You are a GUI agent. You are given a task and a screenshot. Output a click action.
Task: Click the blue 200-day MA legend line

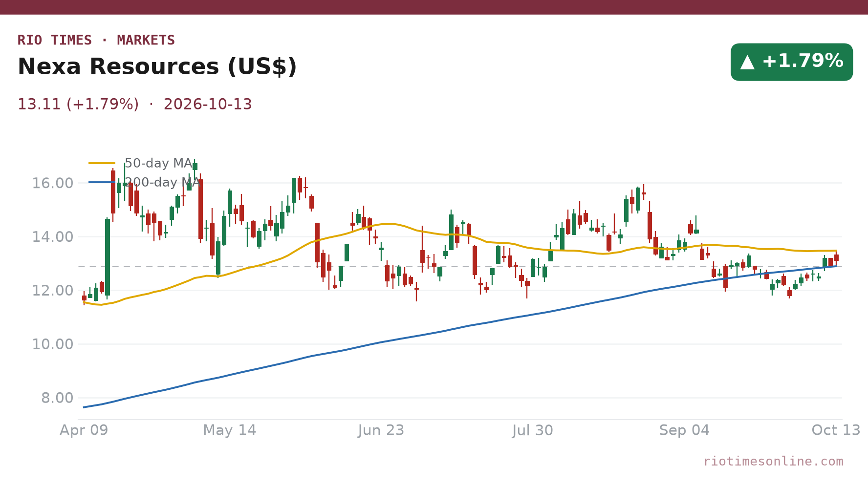point(102,182)
